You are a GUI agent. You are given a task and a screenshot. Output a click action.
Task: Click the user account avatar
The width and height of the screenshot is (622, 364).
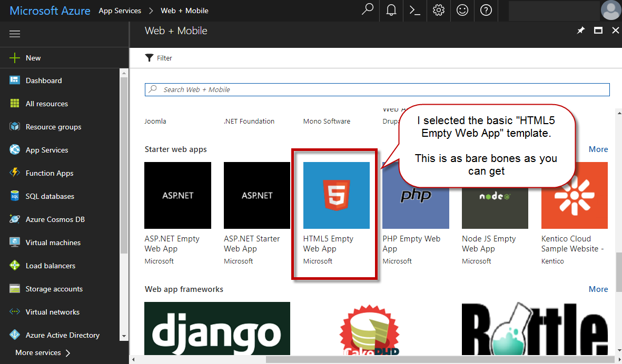tap(611, 10)
